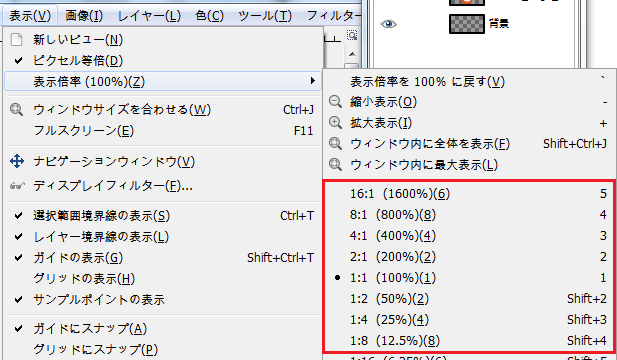Select the 背景 layer thumbnail
Screen dimensions: 617x360
[467, 24]
